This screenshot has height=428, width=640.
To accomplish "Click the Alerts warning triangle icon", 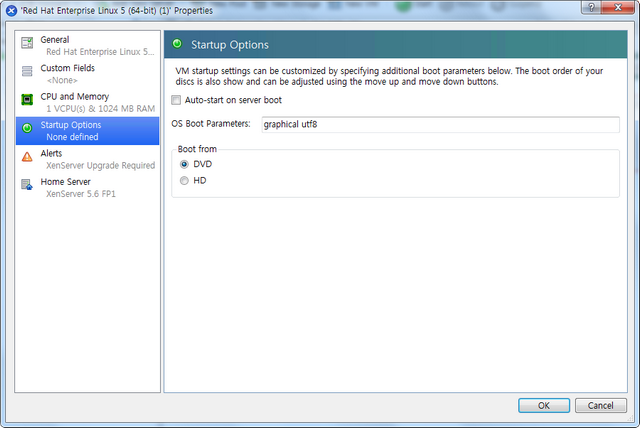I will point(27,156).
